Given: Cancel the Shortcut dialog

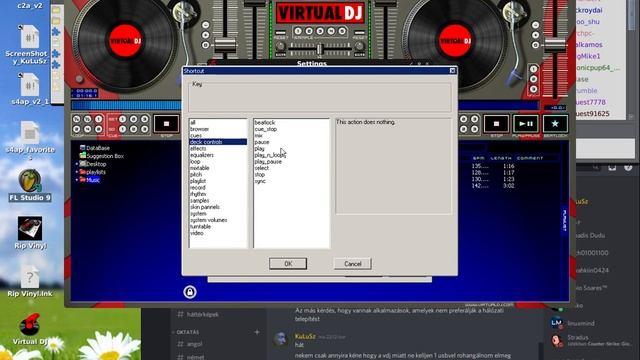Looking at the screenshot, I should pos(353,264).
